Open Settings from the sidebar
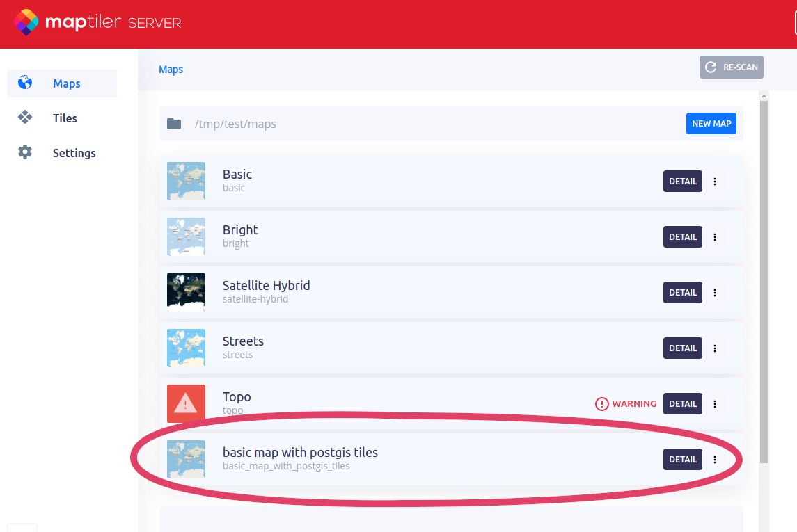This screenshot has height=532, width=797. (74, 153)
